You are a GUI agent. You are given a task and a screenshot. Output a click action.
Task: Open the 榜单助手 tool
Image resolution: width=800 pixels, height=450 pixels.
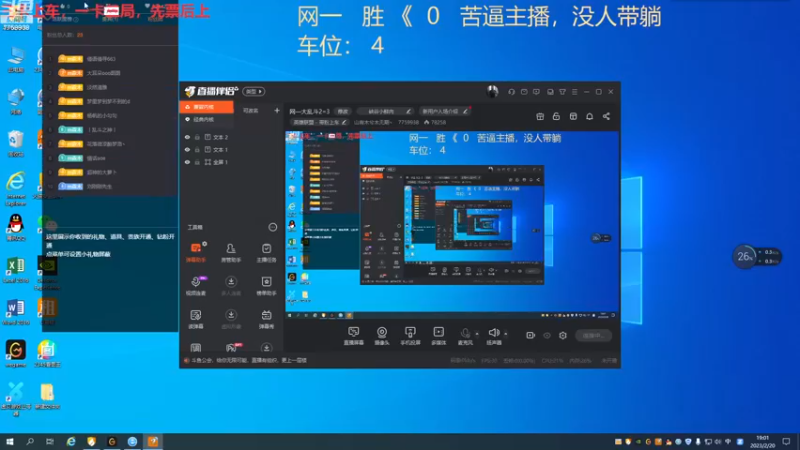click(266, 286)
